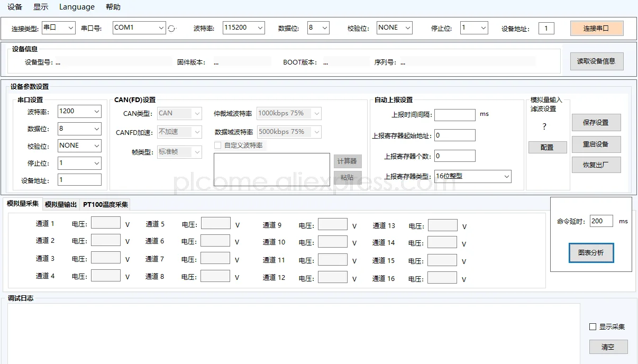
Task: Click 通道 8 voltage field
Action: coord(215,276)
